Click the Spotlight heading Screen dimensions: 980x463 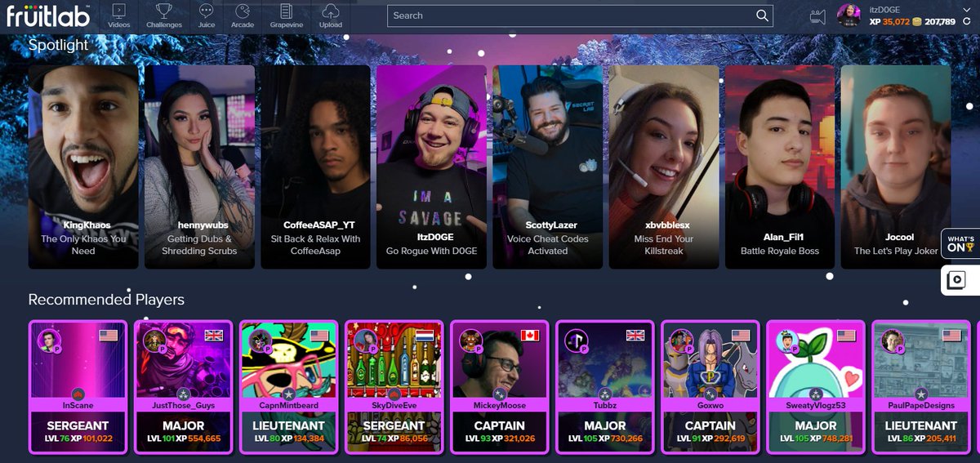click(x=58, y=45)
